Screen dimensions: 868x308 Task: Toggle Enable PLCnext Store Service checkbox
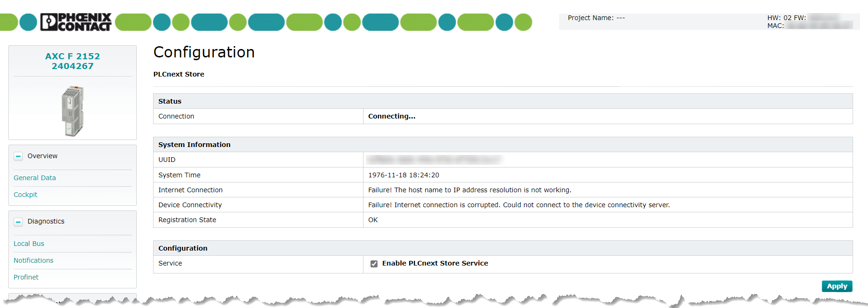point(374,264)
